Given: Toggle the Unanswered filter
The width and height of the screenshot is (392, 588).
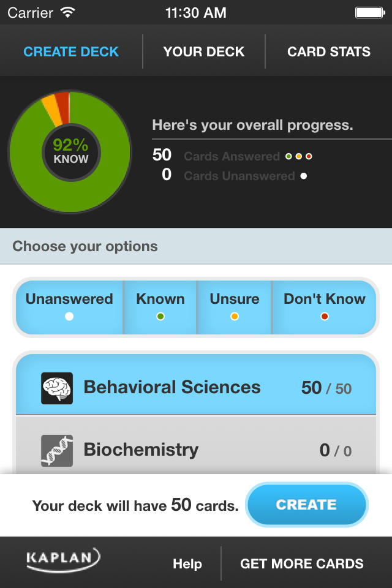Looking at the screenshot, I should coord(69,307).
